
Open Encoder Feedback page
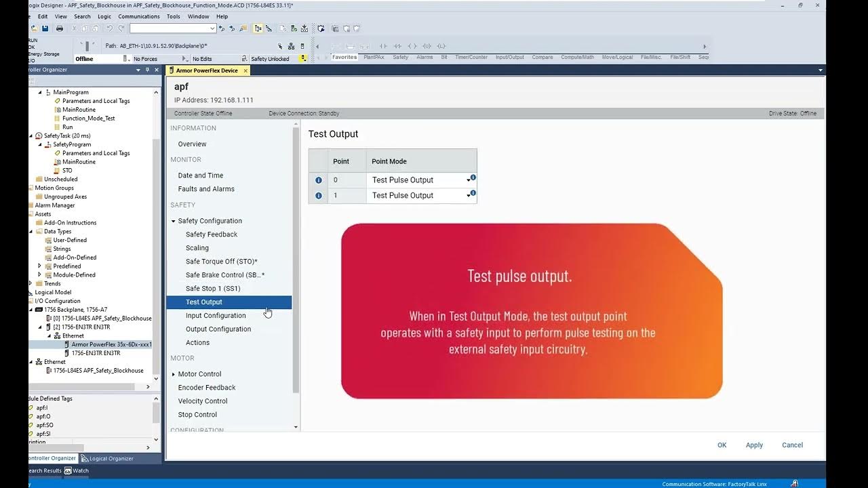pos(207,388)
